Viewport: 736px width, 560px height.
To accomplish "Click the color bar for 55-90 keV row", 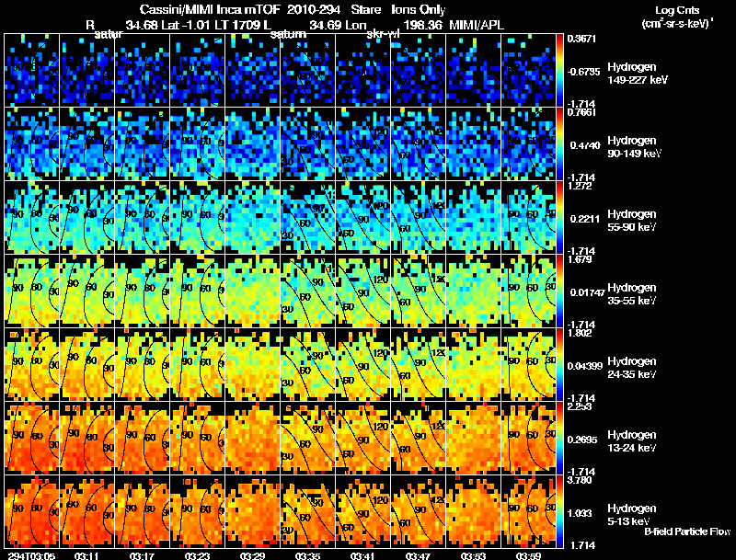I will [559, 218].
